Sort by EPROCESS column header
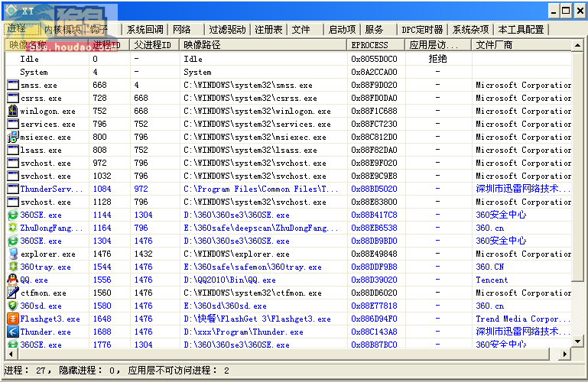This screenshot has height=382, width=588. 375,45
